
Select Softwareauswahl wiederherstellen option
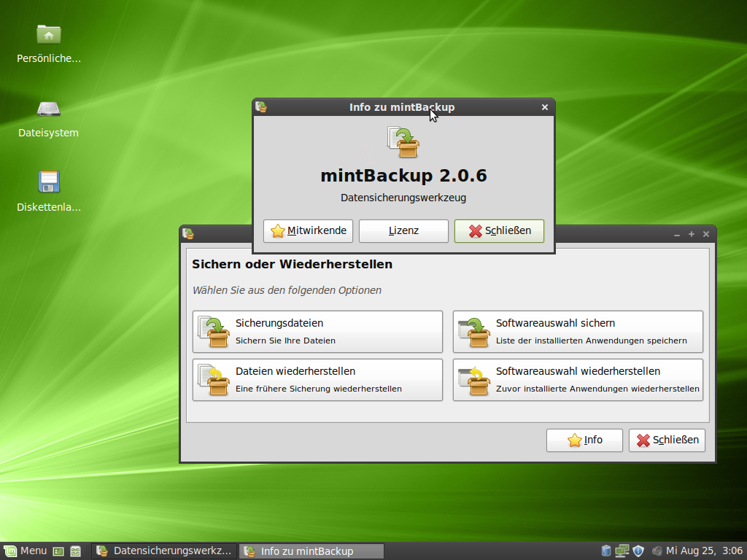point(577,379)
